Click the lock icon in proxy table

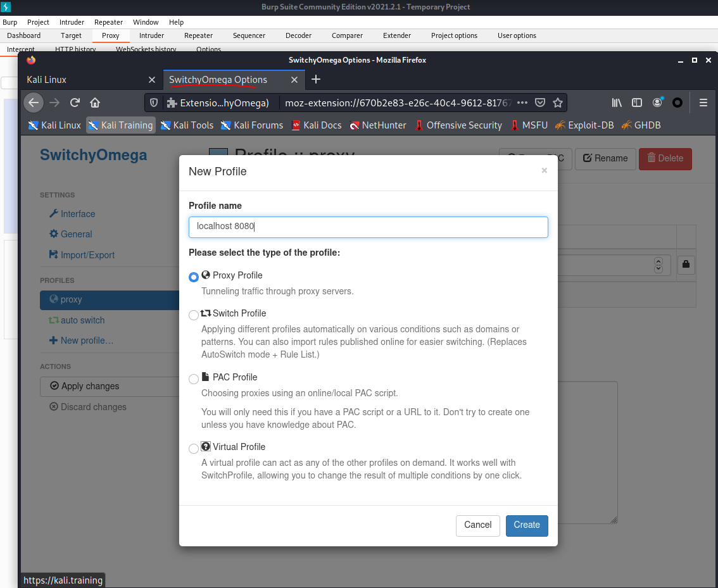[x=686, y=265]
